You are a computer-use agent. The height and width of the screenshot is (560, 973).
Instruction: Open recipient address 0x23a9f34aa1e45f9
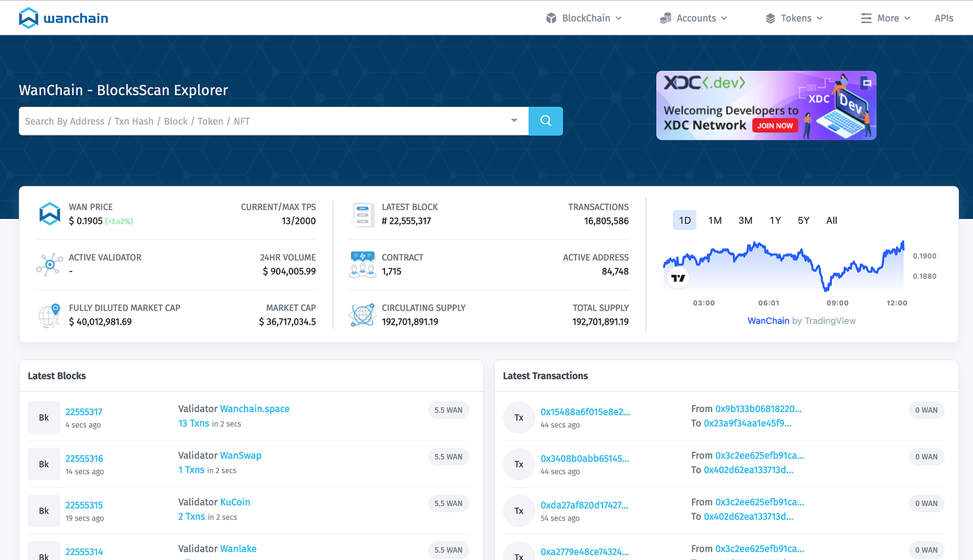coord(747,422)
